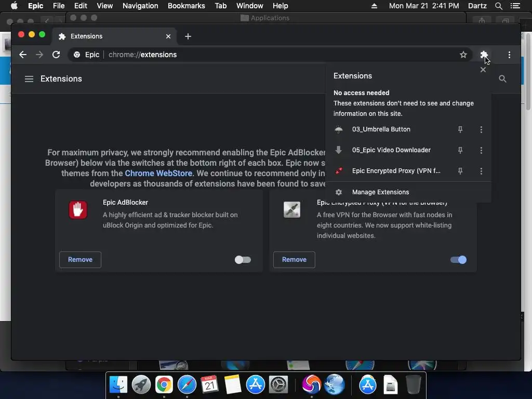
Task: Open the Chrome WebStore link
Action: (158, 173)
